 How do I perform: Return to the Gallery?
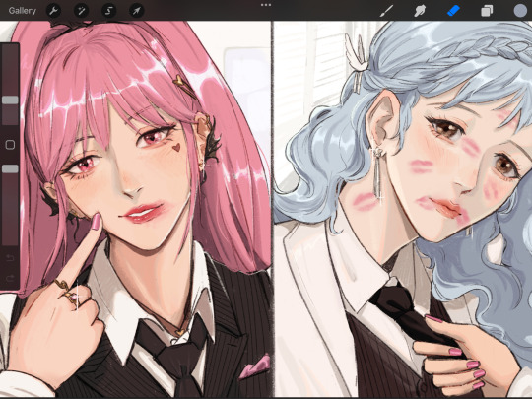point(23,11)
